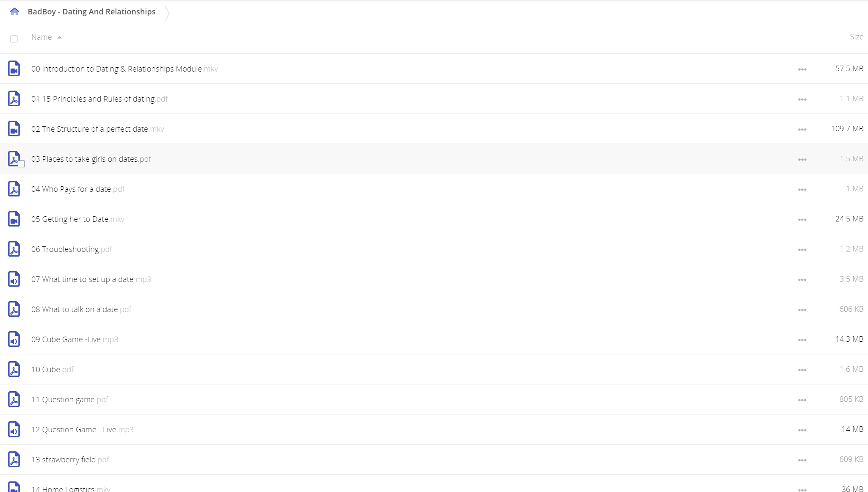Check the box on 03 Places to take girls
Viewport: 868px width, 492px height.
pos(21,164)
